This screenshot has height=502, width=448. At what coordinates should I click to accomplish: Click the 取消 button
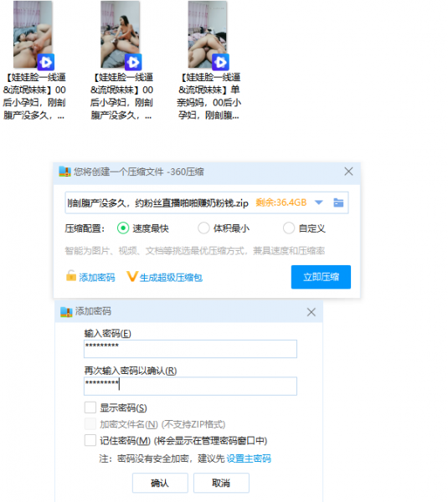[x=221, y=483]
